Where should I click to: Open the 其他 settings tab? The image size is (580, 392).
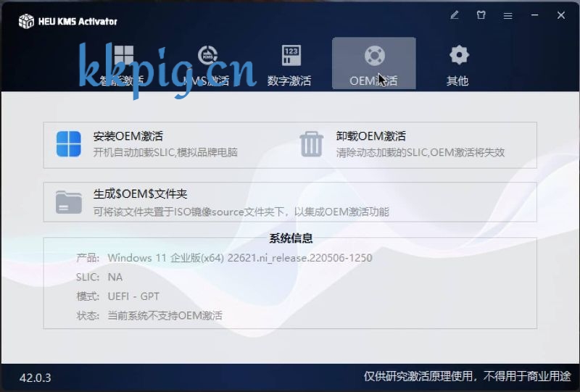click(x=458, y=64)
